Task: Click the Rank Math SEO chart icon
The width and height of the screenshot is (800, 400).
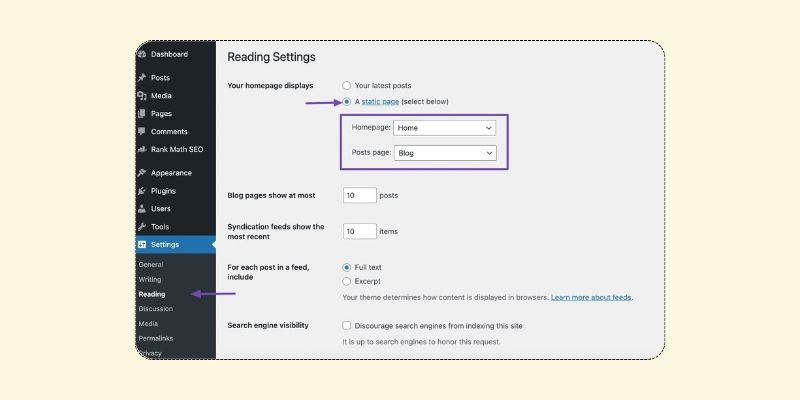Action: click(x=142, y=149)
